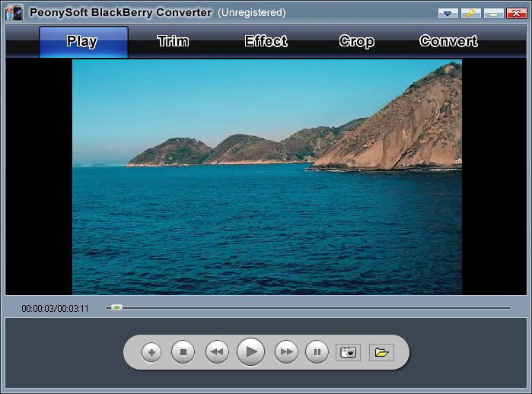The width and height of the screenshot is (532, 394).
Task: Open folder with the yellow folder icon
Action: tap(381, 352)
